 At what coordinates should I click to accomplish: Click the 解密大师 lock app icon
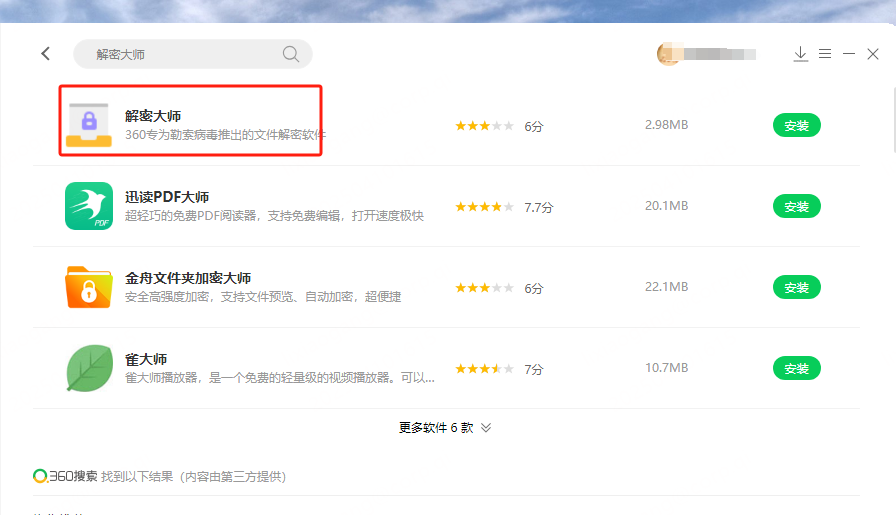89,125
